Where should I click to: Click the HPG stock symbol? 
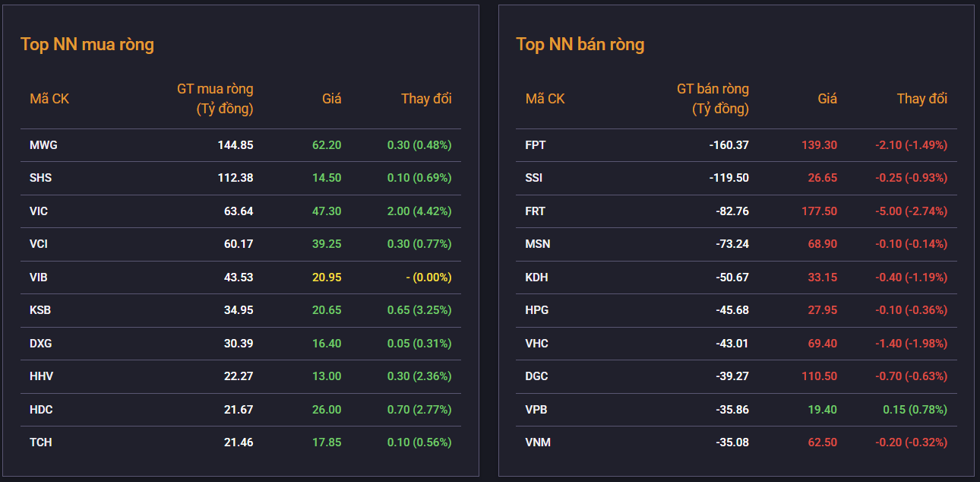tap(537, 310)
